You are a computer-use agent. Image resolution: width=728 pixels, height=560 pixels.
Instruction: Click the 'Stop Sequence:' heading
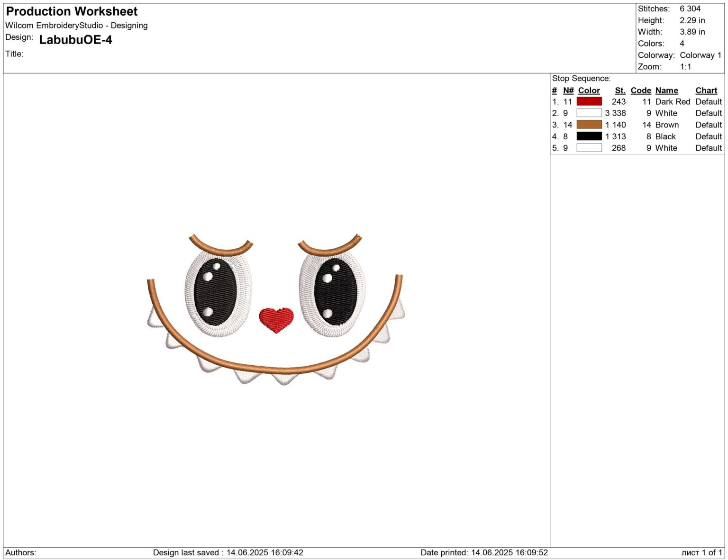[x=582, y=79]
